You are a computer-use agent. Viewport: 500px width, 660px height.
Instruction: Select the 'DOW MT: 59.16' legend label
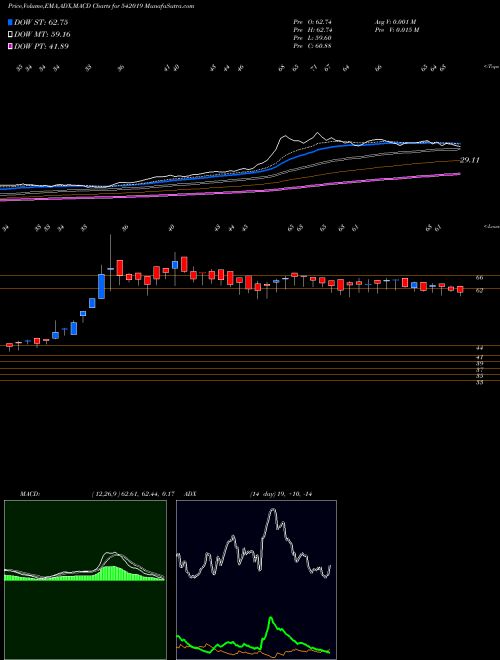(x=42, y=35)
